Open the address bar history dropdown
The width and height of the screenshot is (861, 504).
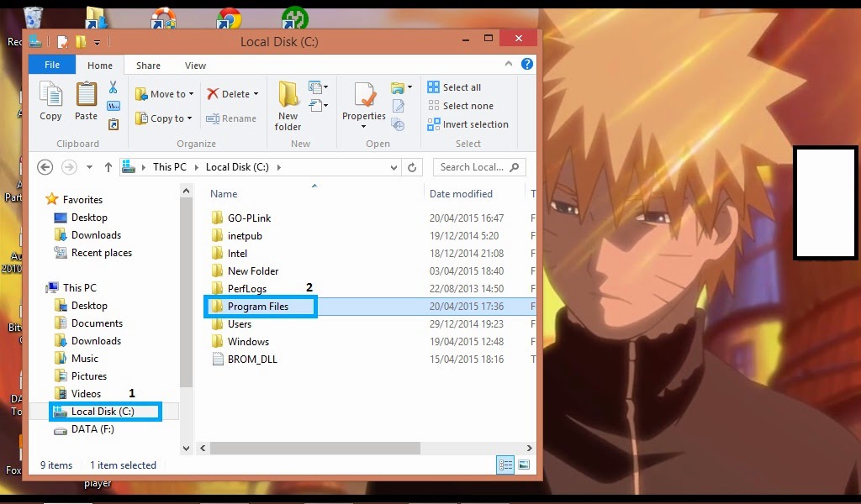tap(392, 167)
